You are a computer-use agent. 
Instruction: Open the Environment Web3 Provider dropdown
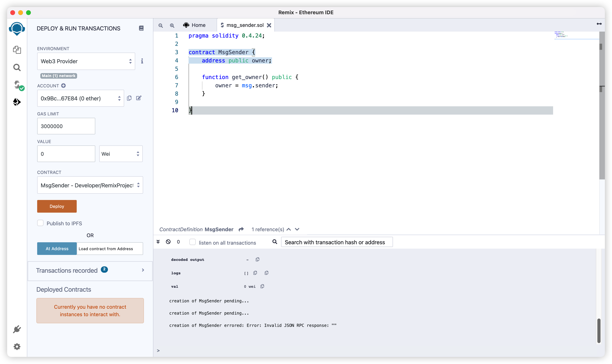(86, 61)
